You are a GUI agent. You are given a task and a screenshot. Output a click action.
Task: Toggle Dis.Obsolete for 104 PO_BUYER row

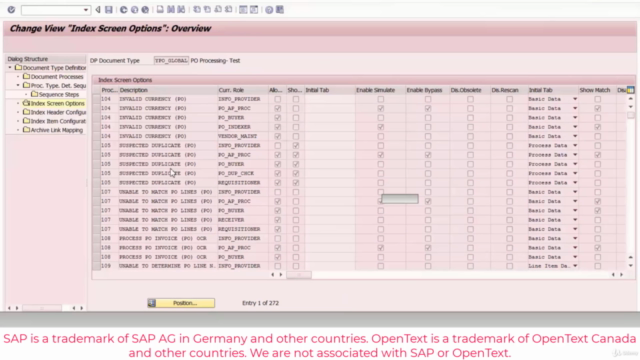click(470, 118)
